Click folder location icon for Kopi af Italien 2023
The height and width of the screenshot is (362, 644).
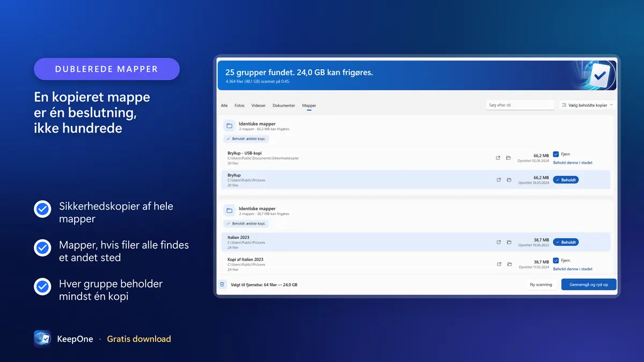(509, 264)
